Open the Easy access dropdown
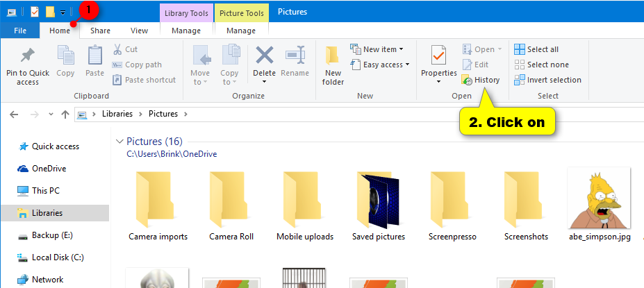This screenshot has width=644, height=288. point(380,65)
